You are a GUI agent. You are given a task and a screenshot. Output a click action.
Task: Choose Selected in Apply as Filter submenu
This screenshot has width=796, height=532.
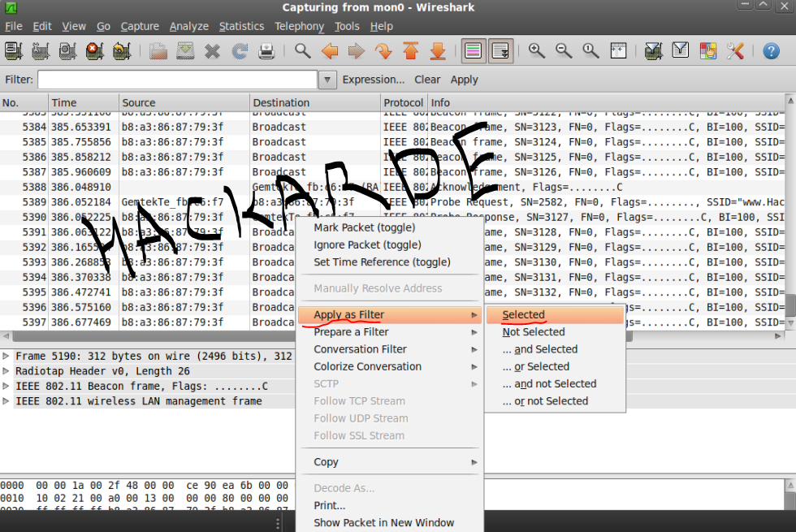click(555, 315)
